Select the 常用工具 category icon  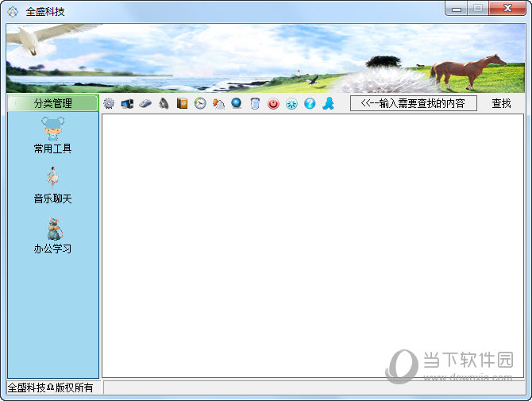53,128
